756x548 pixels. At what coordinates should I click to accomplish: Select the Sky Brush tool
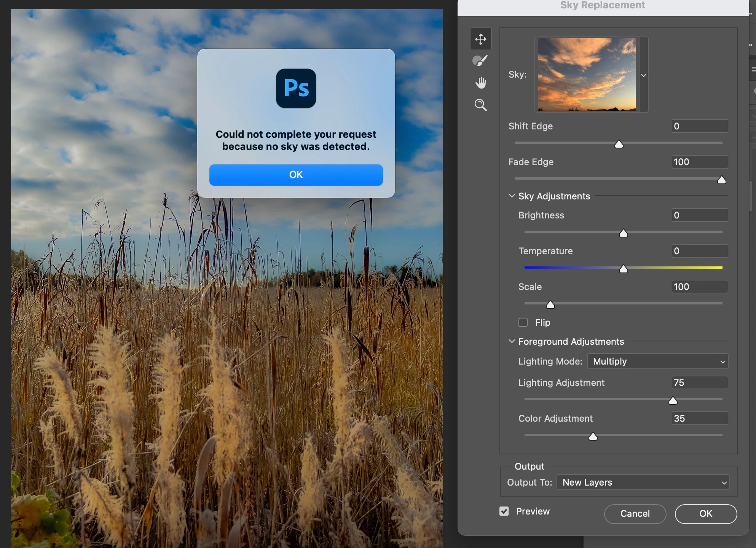[480, 61]
